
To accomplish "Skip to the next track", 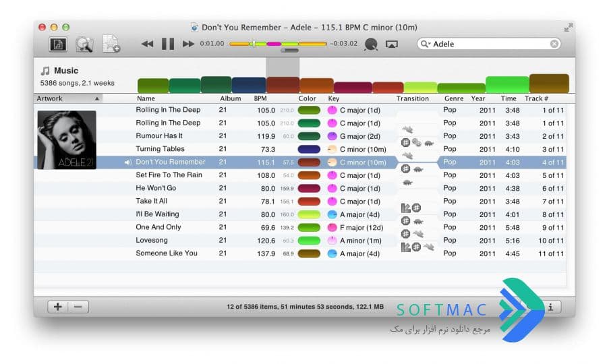I will (188, 44).
